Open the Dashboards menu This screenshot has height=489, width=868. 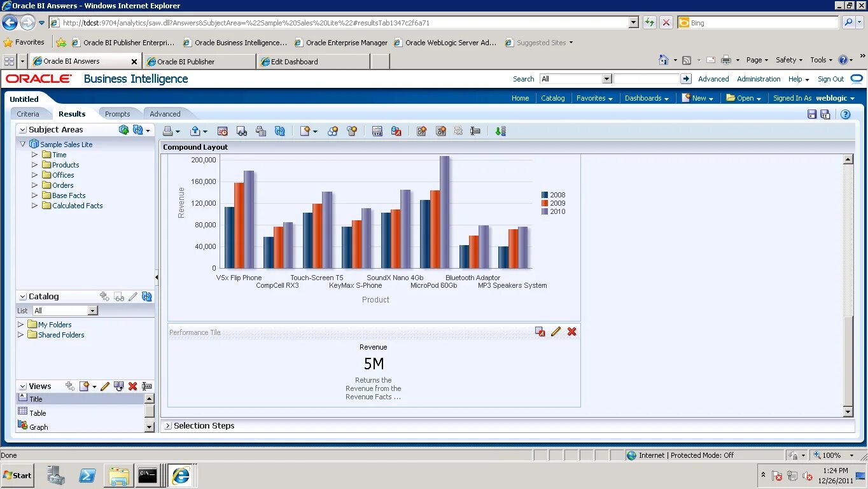[x=647, y=98]
